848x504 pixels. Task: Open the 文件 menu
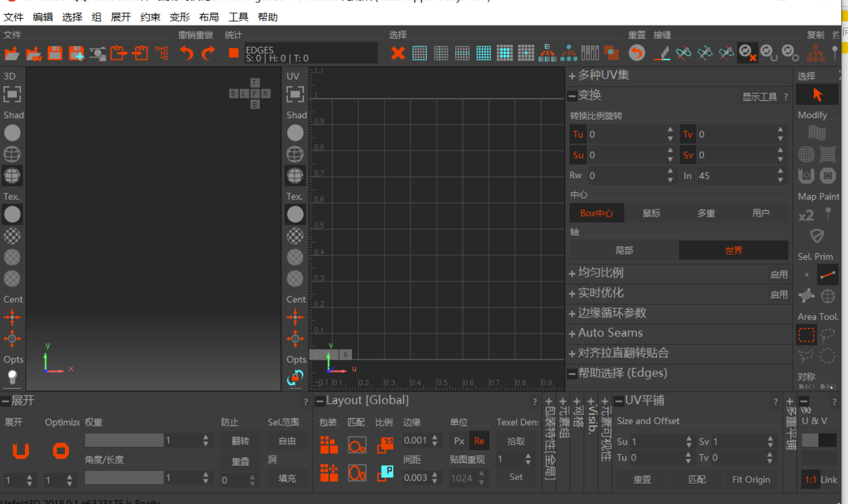click(14, 17)
